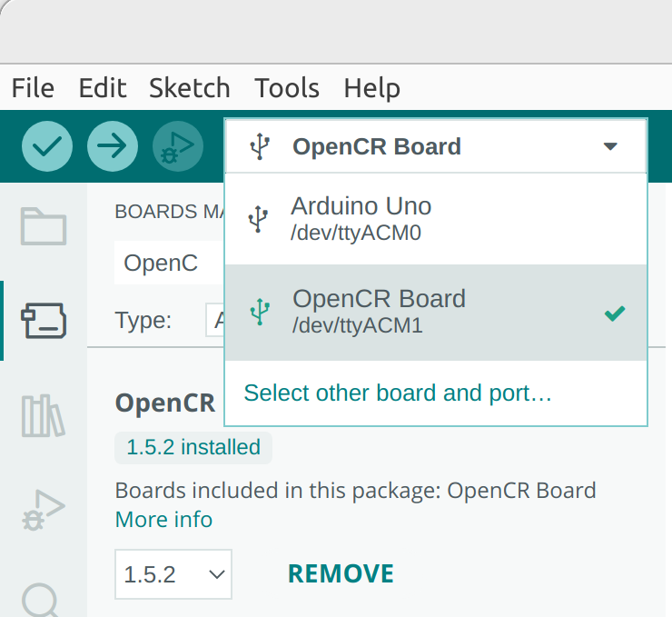Click the Upload arrow button
Image resolution: width=672 pixels, height=617 pixels.
113,146
